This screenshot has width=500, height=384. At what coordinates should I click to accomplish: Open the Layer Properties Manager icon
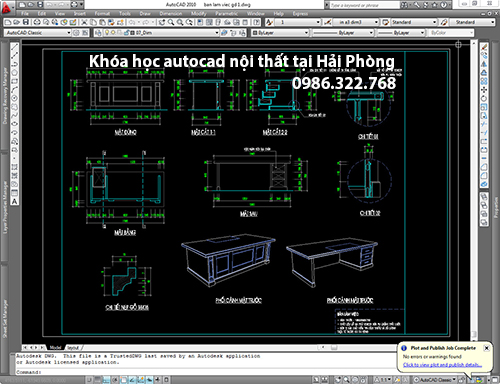(98, 33)
